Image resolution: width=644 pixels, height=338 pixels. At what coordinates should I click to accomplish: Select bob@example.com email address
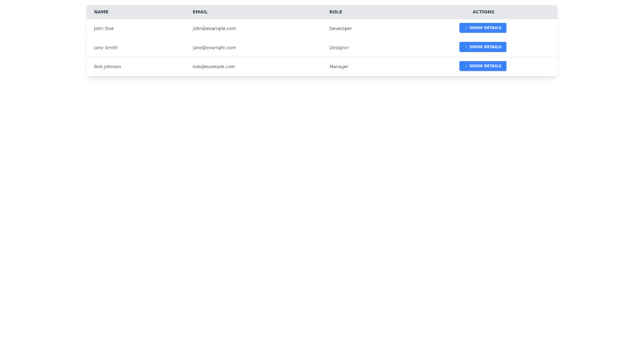(214, 67)
